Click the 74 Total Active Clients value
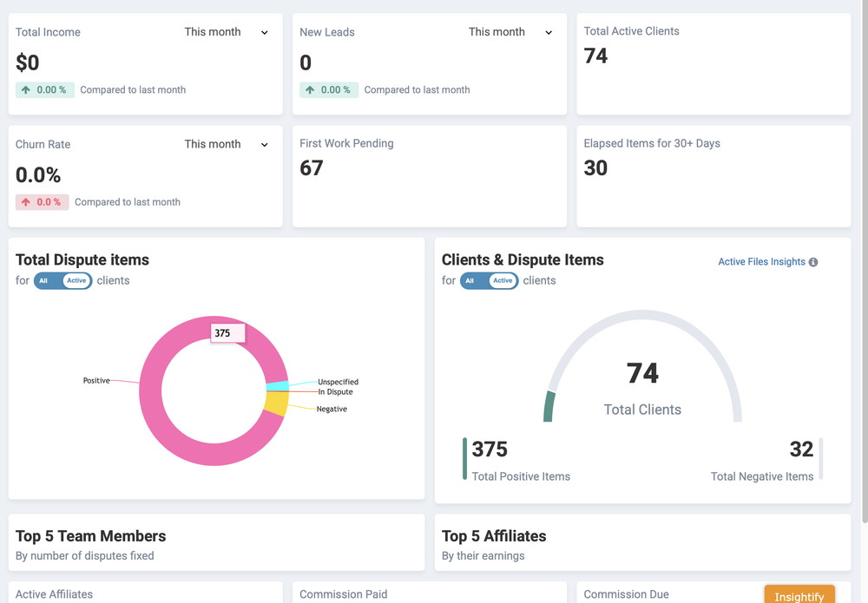The height and width of the screenshot is (603, 868). [595, 56]
